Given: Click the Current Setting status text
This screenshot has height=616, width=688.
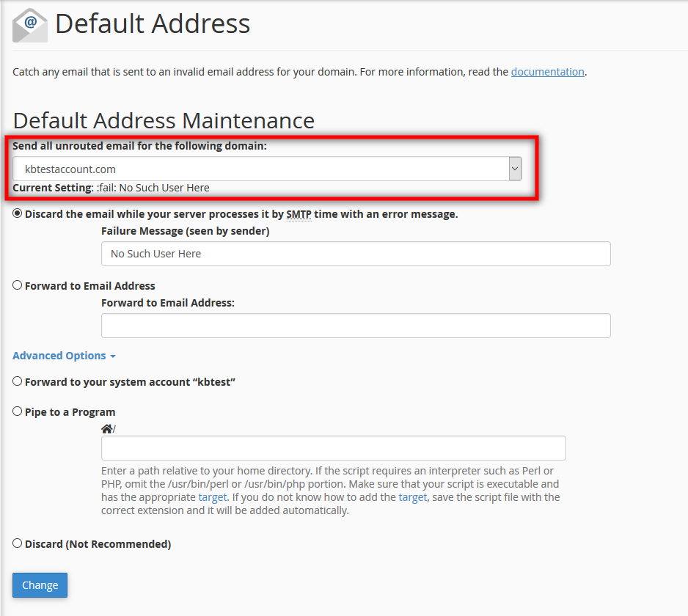Looking at the screenshot, I should click(x=111, y=188).
